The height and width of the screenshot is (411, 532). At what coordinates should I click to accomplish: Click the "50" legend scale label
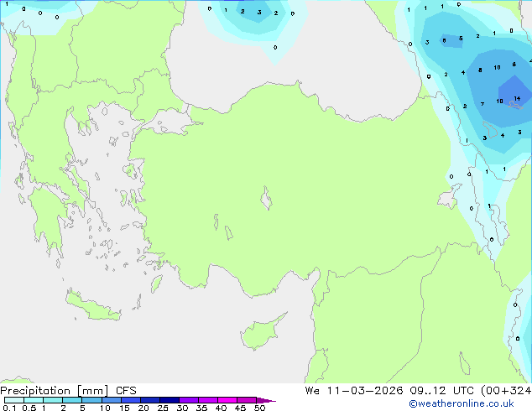(259, 408)
